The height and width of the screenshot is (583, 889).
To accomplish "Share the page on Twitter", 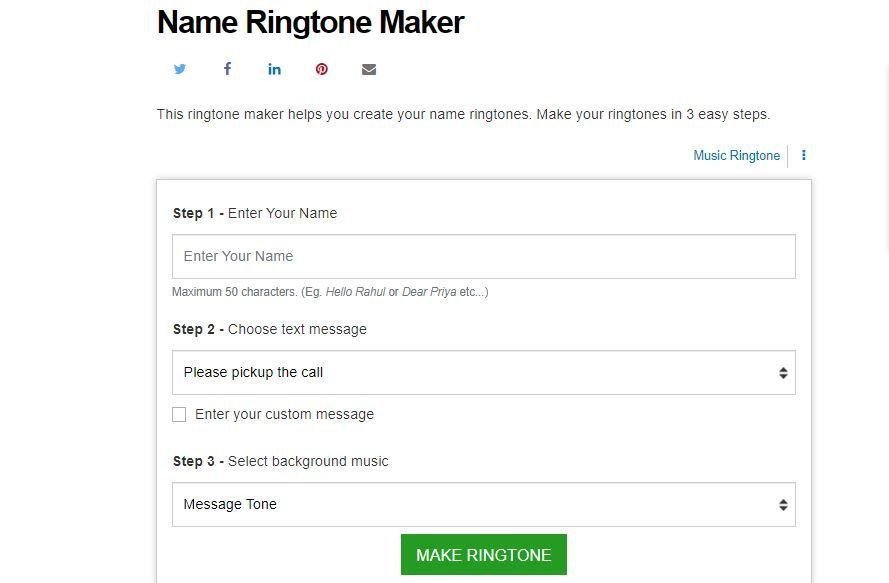I will pyautogui.click(x=180, y=69).
